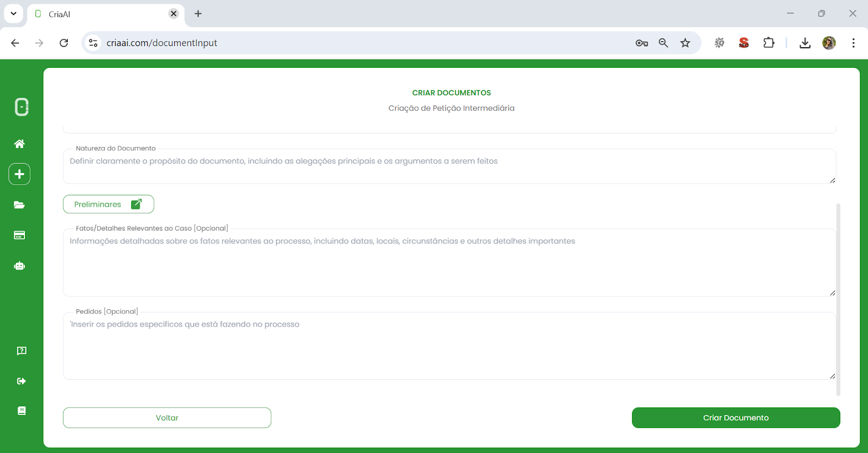Click the logout icon in sidebar
The width and height of the screenshot is (868, 453).
[22, 381]
